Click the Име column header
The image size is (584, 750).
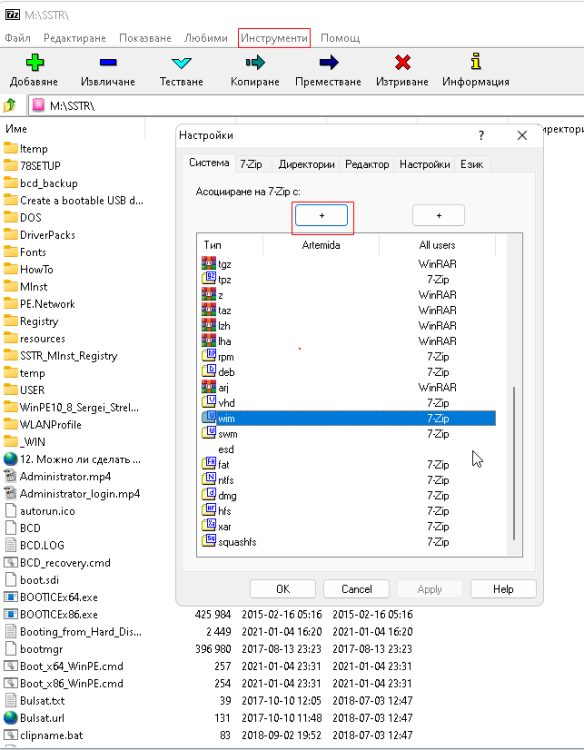(73, 129)
